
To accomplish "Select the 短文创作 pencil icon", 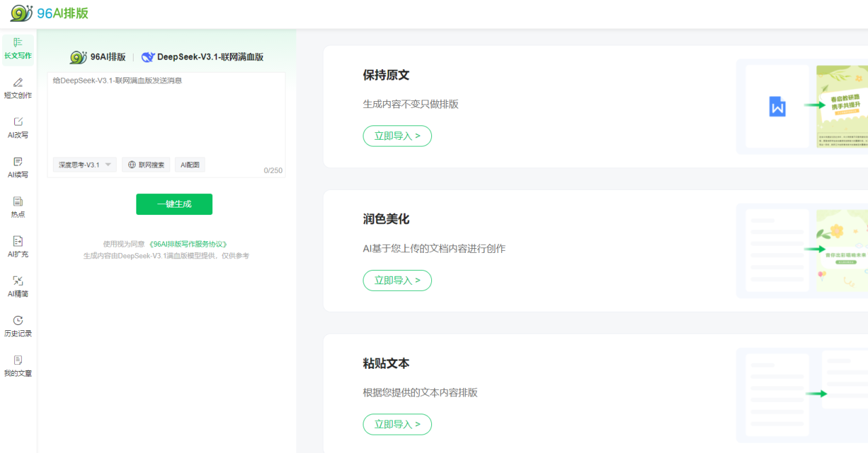I will coord(18,83).
